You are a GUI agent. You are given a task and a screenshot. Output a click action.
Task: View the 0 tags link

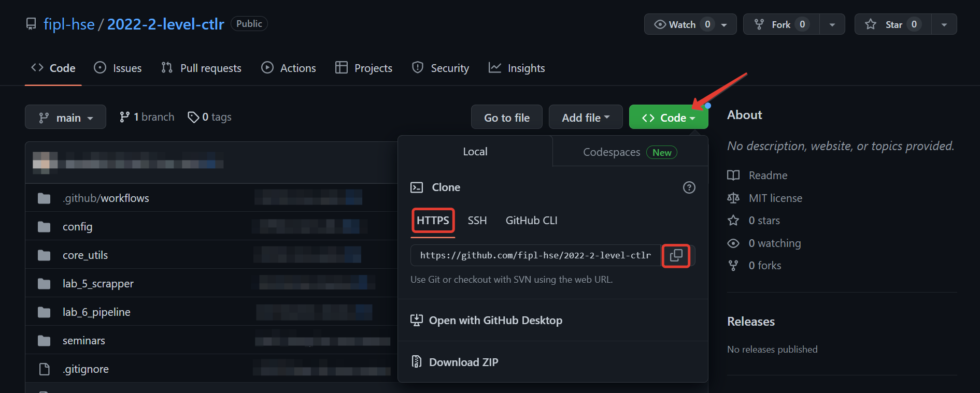(x=209, y=117)
